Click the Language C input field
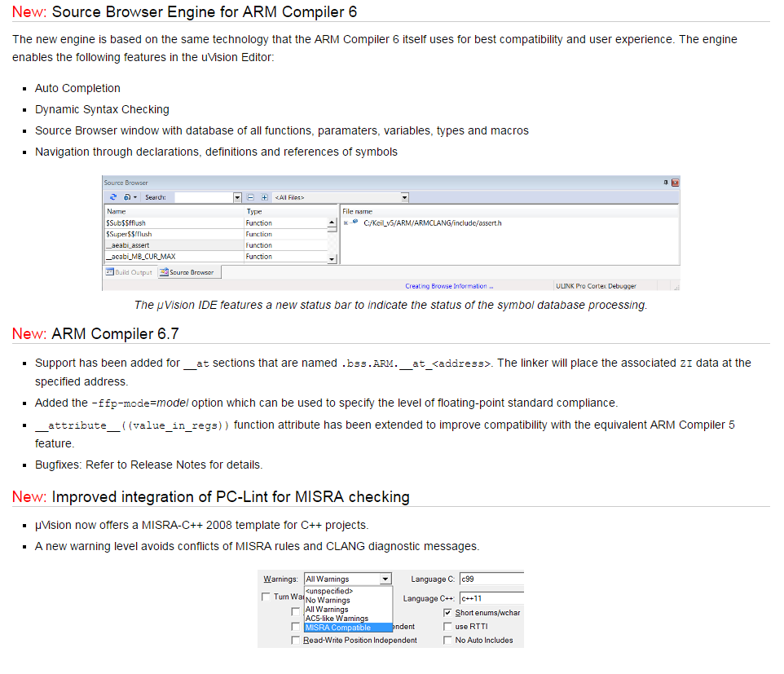The height and width of the screenshot is (674, 784). [491, 579]
